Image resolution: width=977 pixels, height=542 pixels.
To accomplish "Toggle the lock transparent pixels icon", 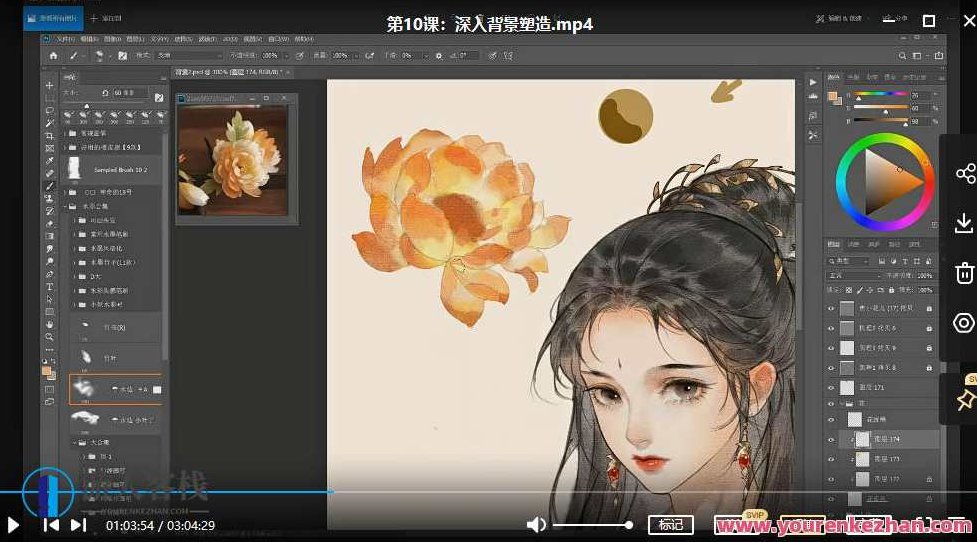I will 849,290.
